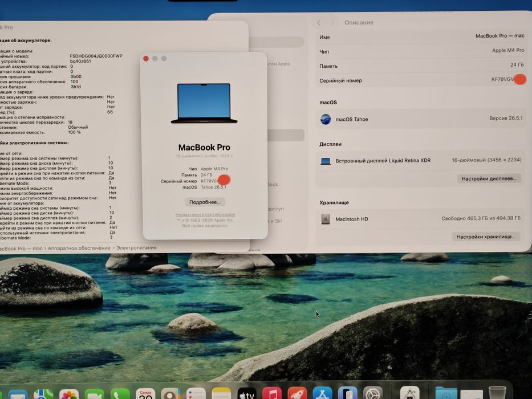Click the Описание title in Settings
The image size is (532, 399).
[x=359, y=22]
